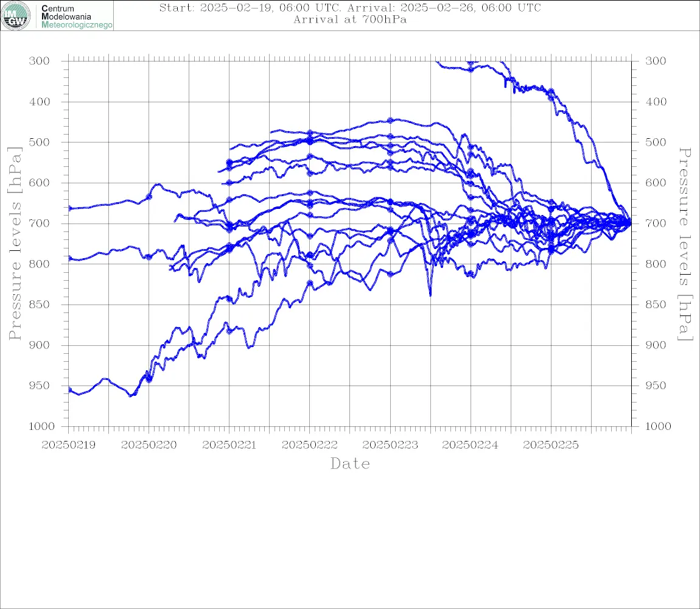Click the IMGW logo icon

[16, 16]
